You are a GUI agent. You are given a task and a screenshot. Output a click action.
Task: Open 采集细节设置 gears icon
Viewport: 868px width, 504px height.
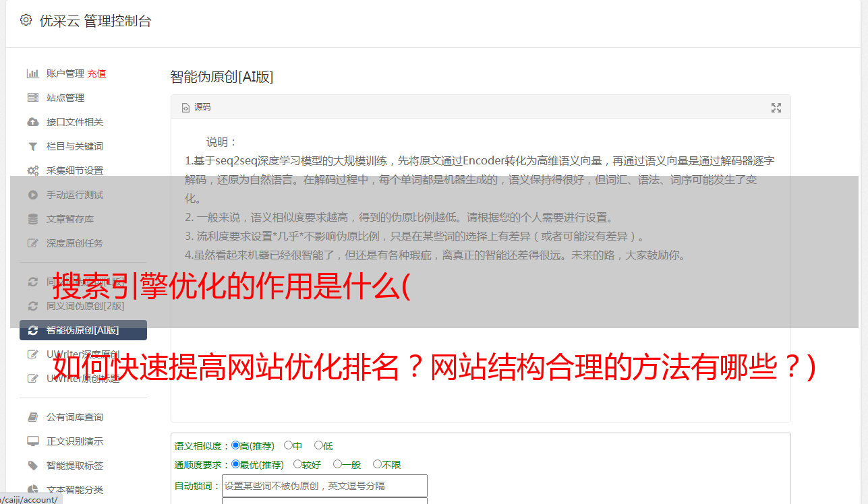[x=32, y=170]
